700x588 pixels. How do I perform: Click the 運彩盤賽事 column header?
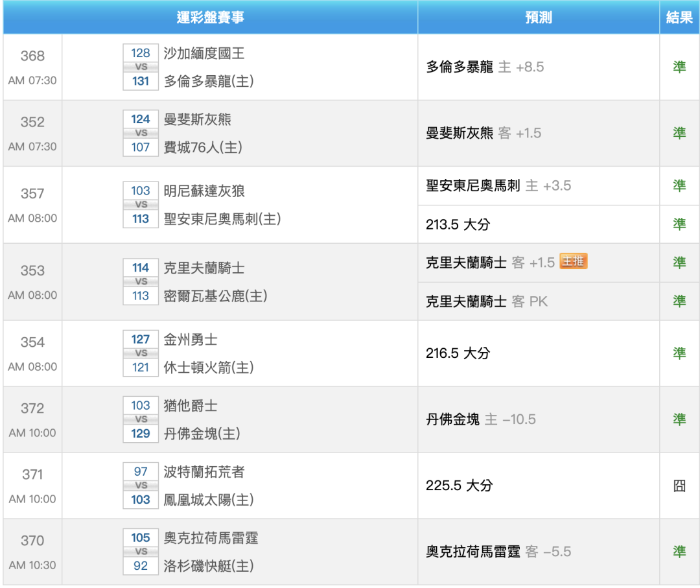[210, 18]
